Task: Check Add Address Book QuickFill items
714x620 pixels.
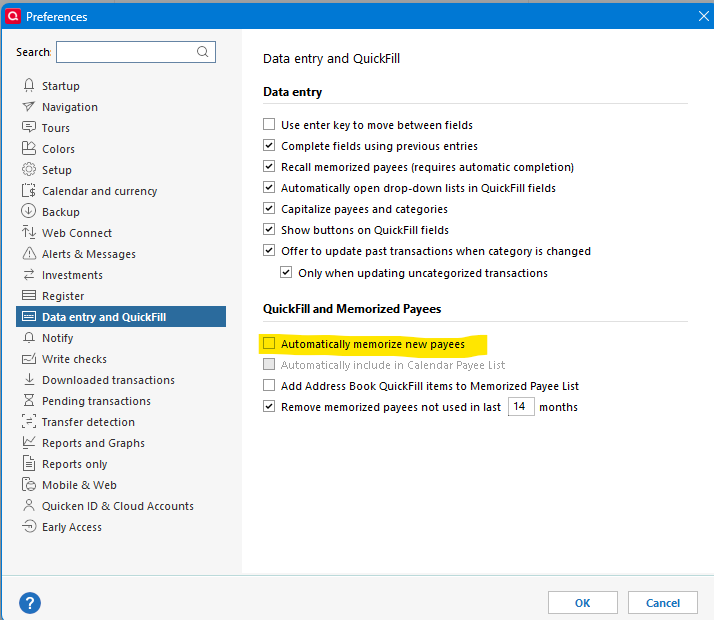Action: tap(269, 385)
